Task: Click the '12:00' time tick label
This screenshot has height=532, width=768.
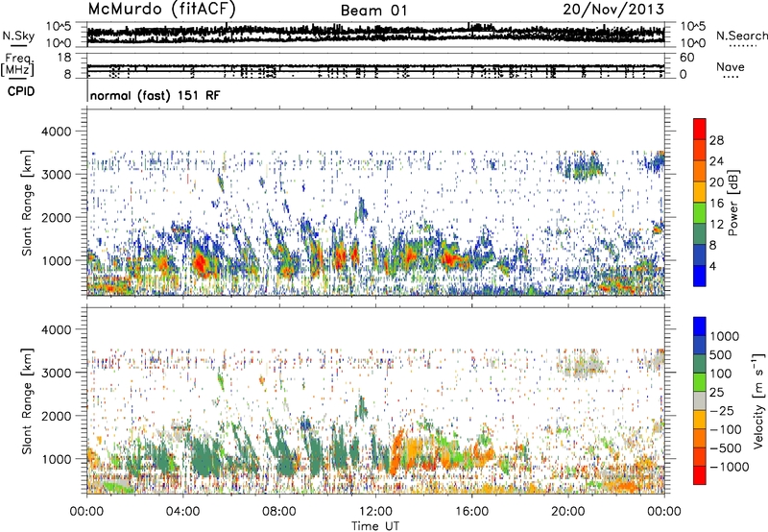Action: point(375,512)
